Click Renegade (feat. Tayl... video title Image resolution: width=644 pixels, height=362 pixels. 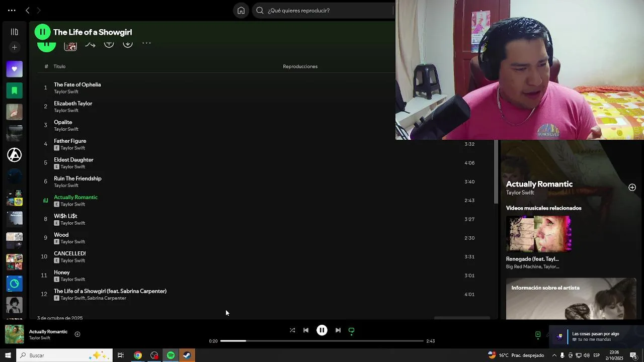point(532,259)
